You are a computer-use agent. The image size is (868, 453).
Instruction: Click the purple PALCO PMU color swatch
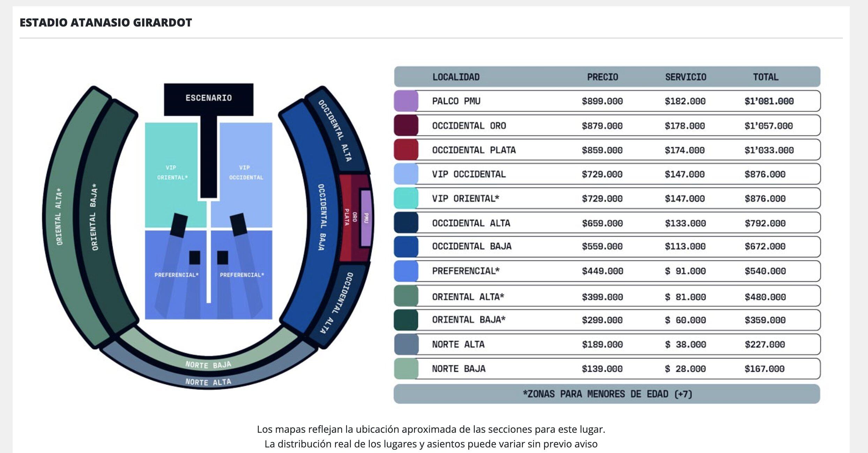tap(406, 101)
